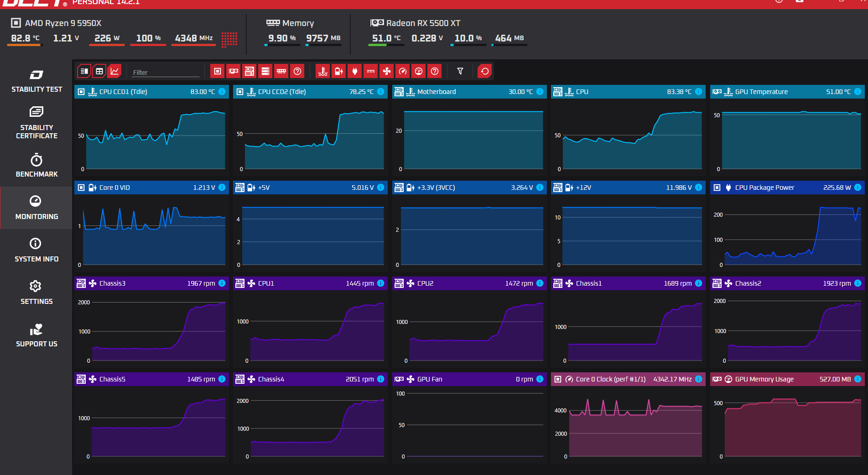Viewport: 868px width, 475px height.
Task: Open info for GPU Memory Usage
Action: coord(858,379)
